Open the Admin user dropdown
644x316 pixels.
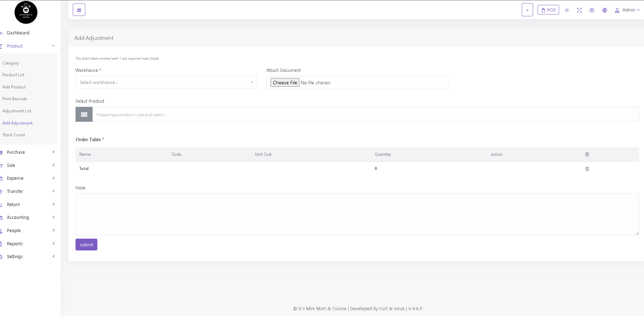point(627,10)
